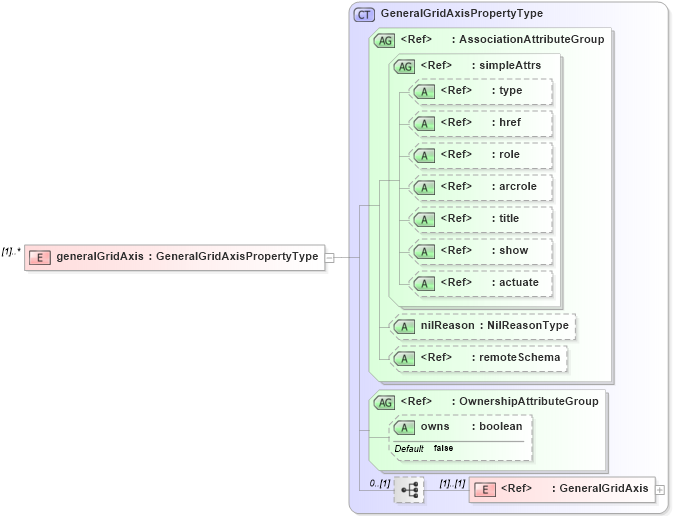
Task: Expand the GeneralGridAxis reference element
Action: pos(660,490)
